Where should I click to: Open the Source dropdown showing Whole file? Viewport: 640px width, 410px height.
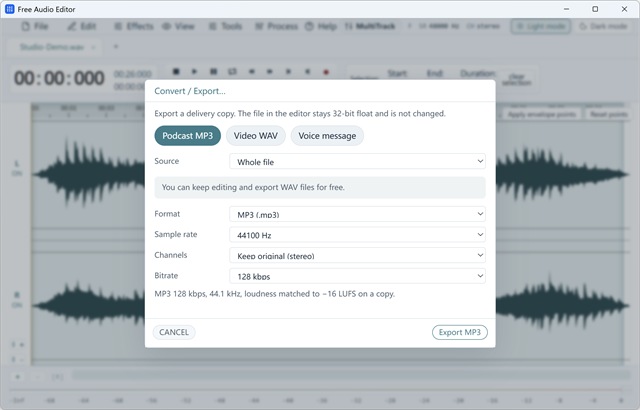pyautogui.click(x=357, y=162)
